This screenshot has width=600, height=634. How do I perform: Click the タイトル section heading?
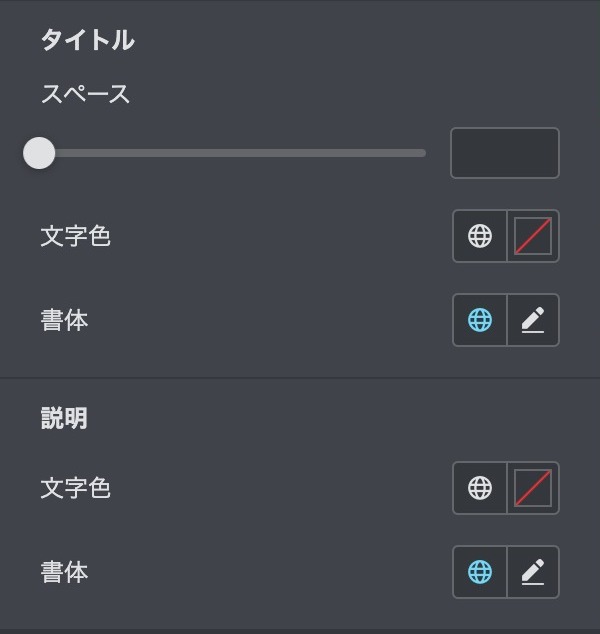click(x=87, y=40)
